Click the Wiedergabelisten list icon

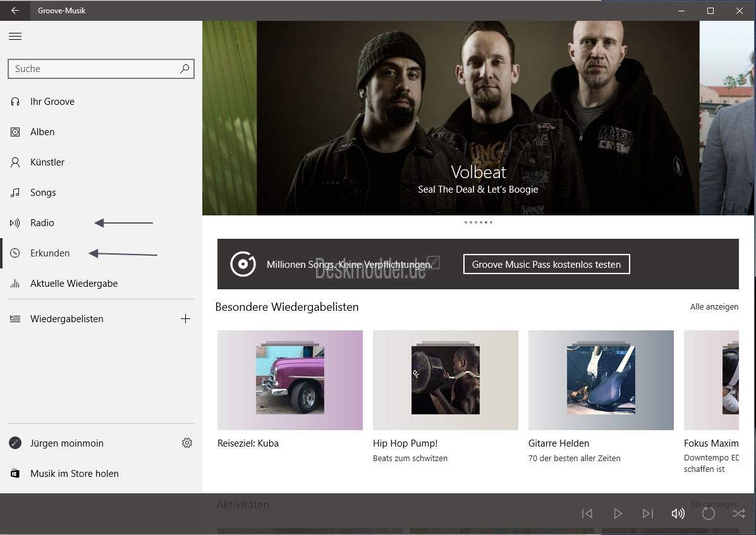(x=15, y=319)
